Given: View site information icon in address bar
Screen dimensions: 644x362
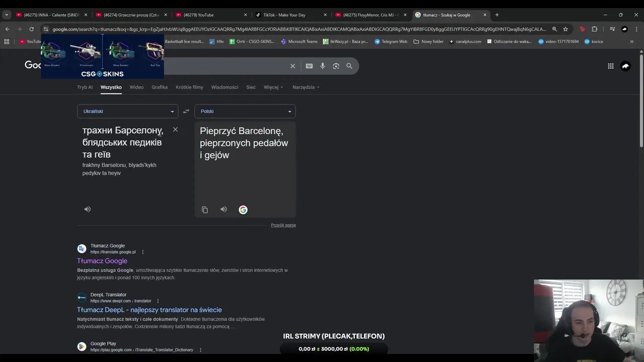Looking at the screenshot, I should coord(46,29).
